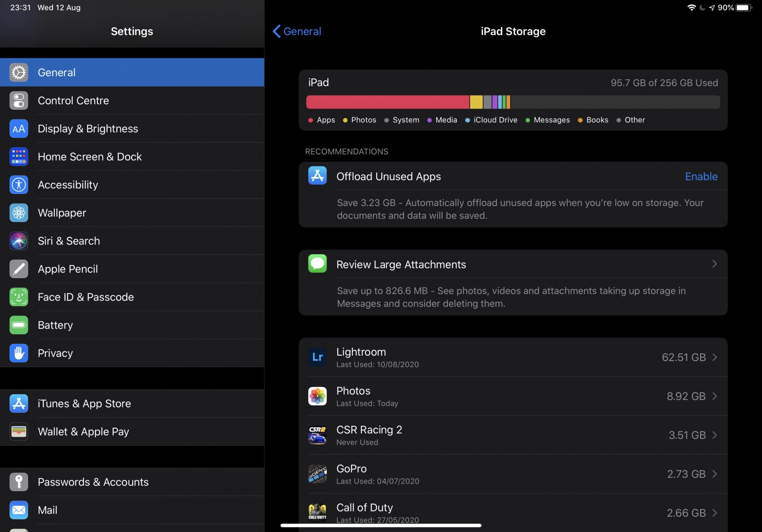Image resolution: width=762 pixels, height=532 pixels.
Task: Open Wallpaper settings
Action: click(x=132, y=213)
